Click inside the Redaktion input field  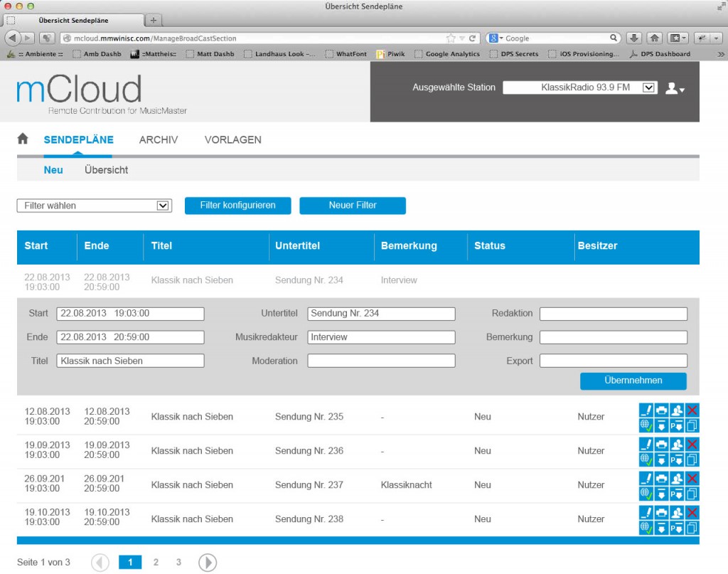613,314
